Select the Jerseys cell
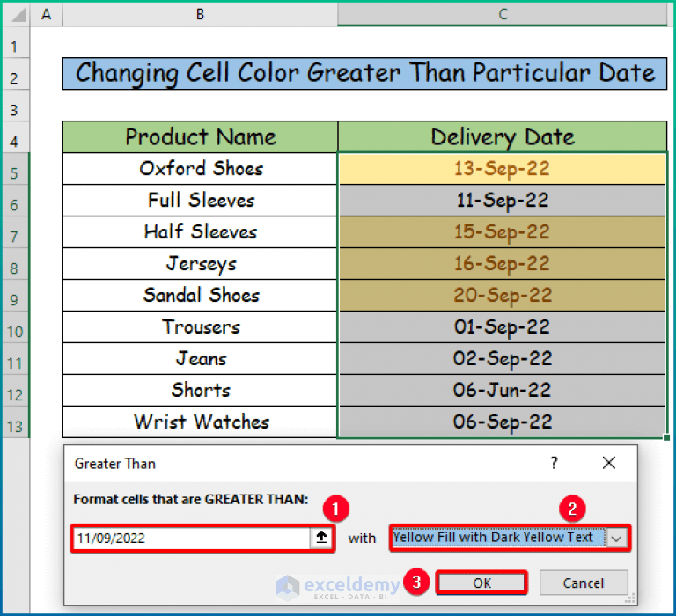Screen dimensions: 676x616 pos(200,264)
